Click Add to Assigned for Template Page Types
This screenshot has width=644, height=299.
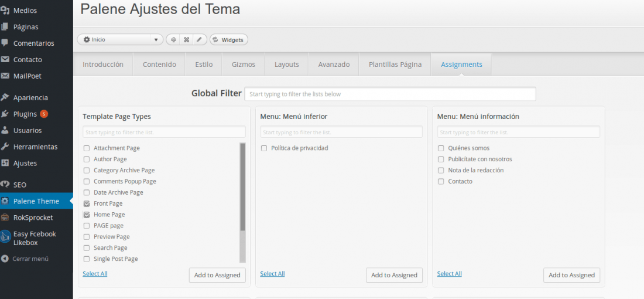[x=217, y=275]
